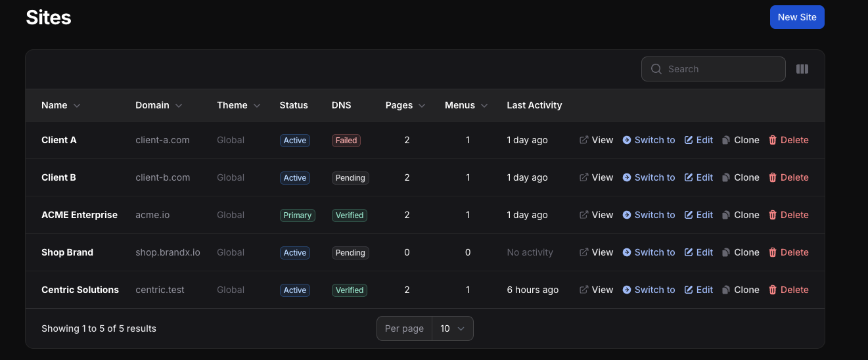Click the column toggle icon beside search

pos(802,69)
